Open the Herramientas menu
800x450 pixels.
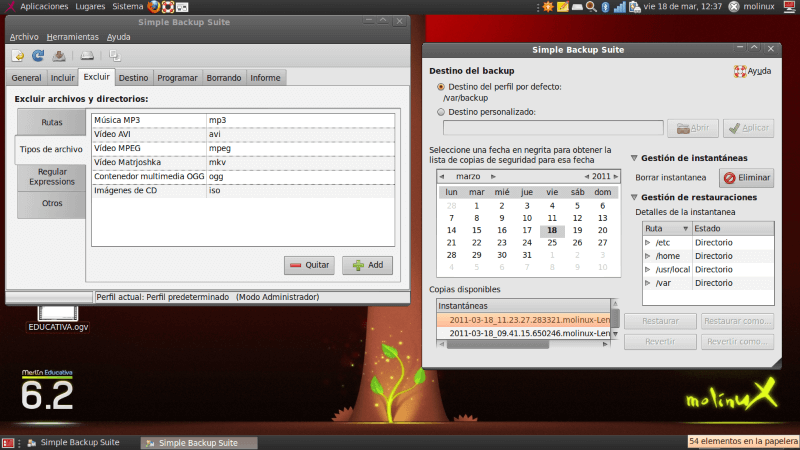[72, 37]
